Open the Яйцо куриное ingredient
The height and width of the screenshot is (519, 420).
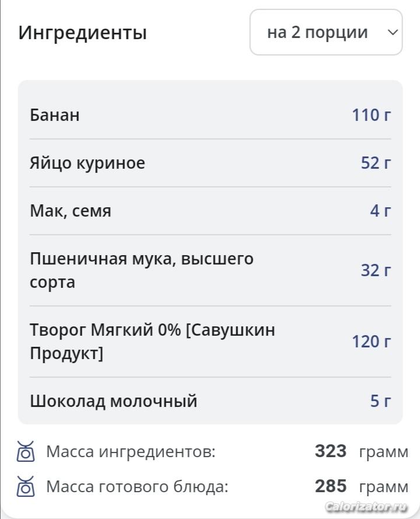click(87, 163)
